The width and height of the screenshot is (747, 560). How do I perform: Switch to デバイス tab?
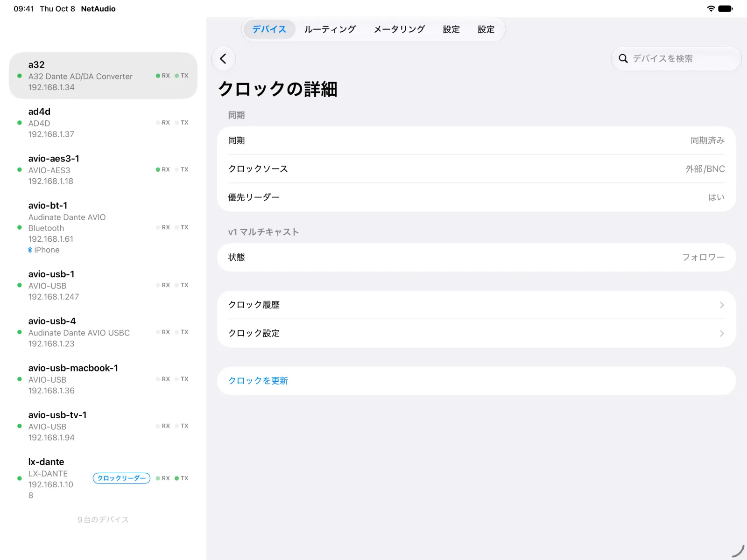point(269,29)
